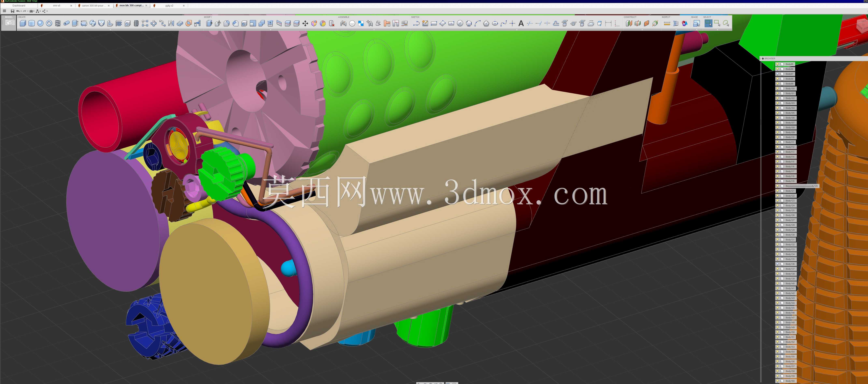Switch to the ggtg v2 tab
This screenshot has width=868, height=384.
tap(169, 6)
